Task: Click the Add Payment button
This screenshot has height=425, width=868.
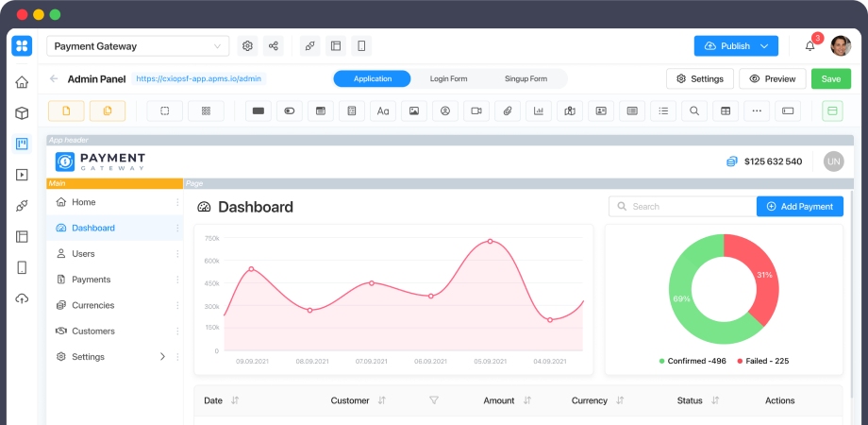Action: click(800, 206)
